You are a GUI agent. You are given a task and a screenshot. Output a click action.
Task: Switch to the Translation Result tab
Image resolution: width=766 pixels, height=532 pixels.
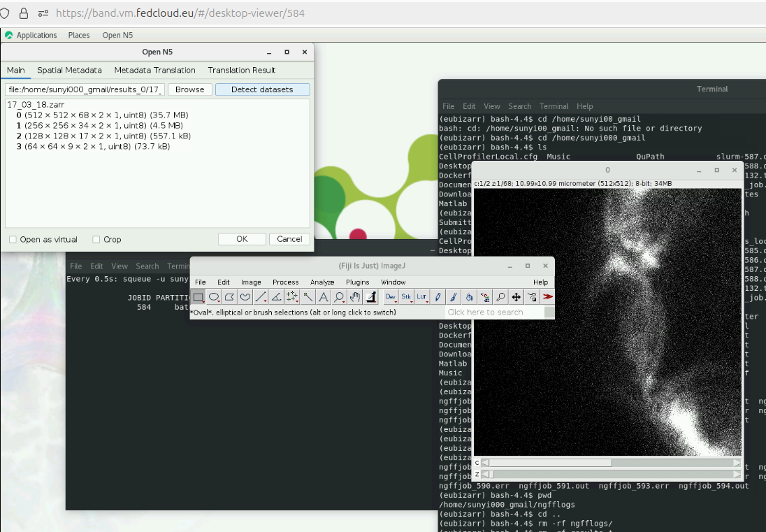coord(242,70)
